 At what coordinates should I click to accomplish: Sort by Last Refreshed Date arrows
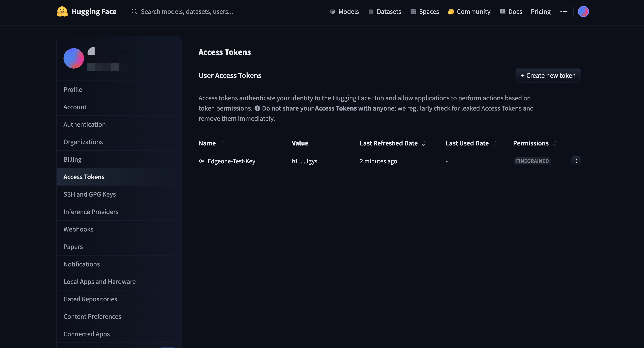point(423,143)
